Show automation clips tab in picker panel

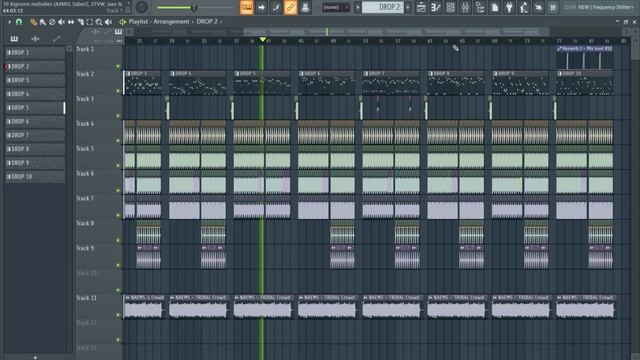point(56,39)
